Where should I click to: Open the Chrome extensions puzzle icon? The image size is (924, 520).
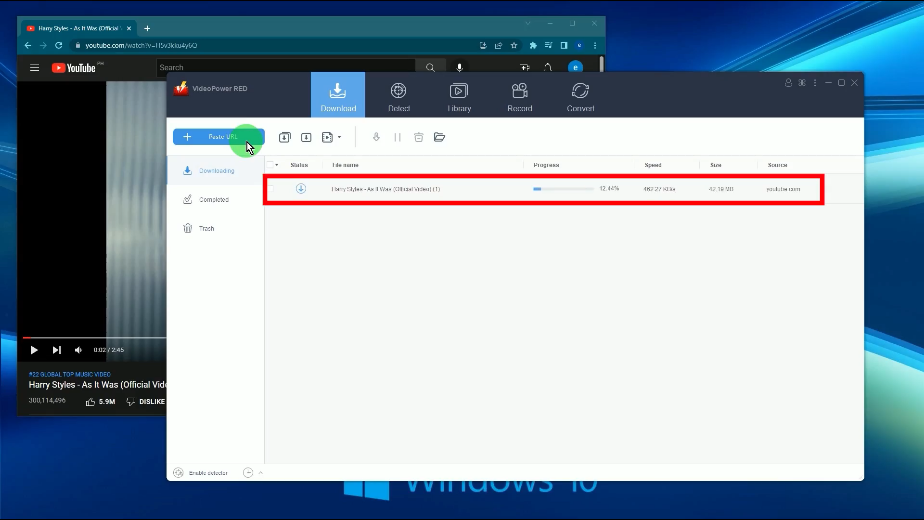533,45
